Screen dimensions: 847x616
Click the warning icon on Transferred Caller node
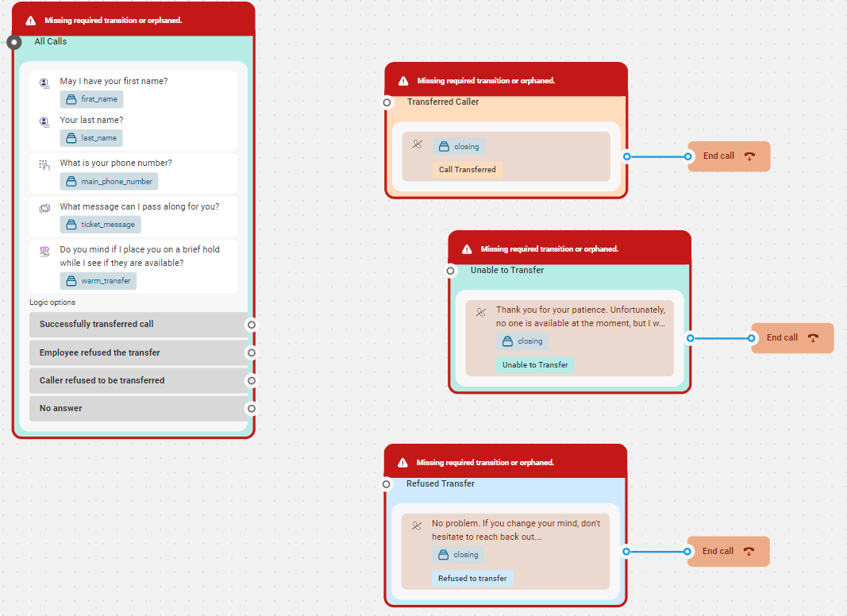[403, 81]
